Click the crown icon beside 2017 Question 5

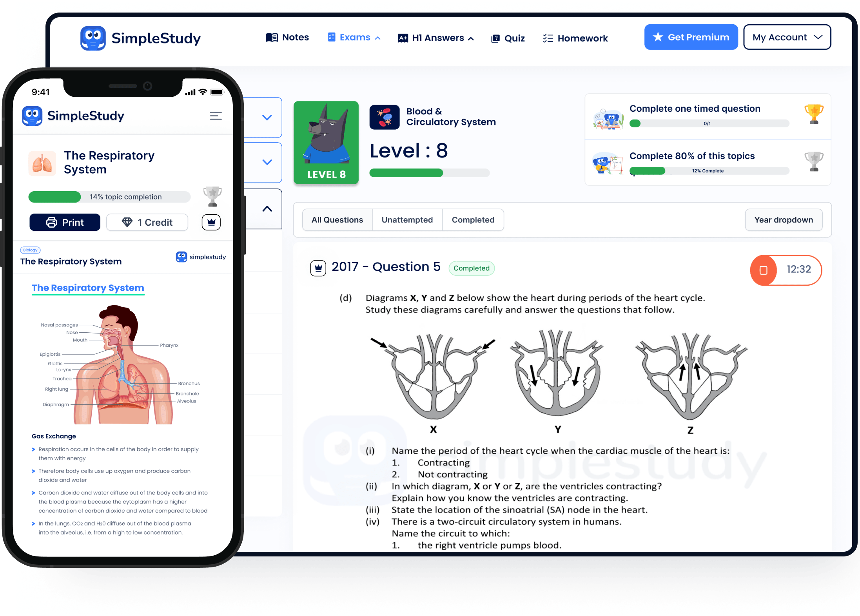pos(318,268)
